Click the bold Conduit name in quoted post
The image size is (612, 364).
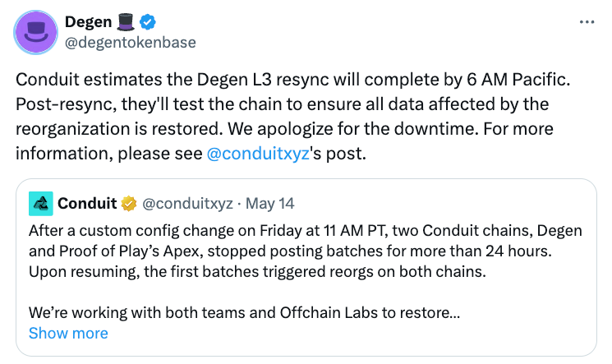(87, 204)
